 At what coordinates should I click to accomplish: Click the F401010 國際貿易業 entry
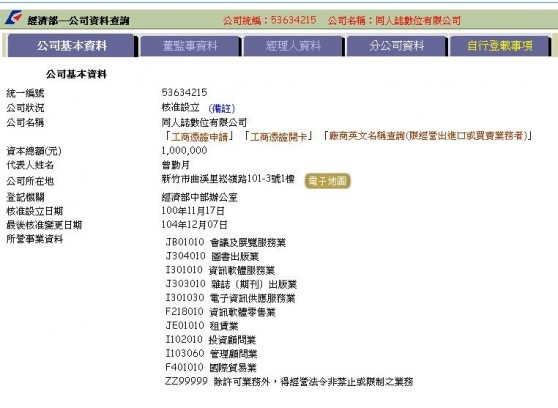tap(211, 367)
